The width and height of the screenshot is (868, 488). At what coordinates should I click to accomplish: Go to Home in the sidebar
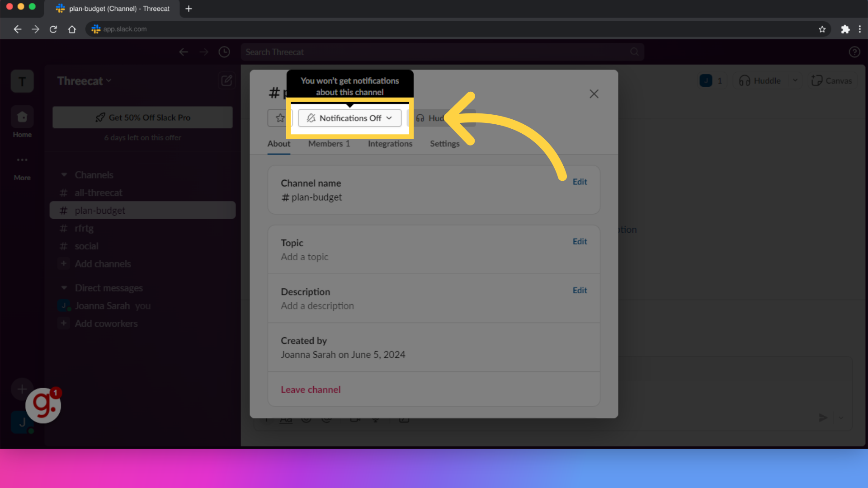click(x=22, y=122)
